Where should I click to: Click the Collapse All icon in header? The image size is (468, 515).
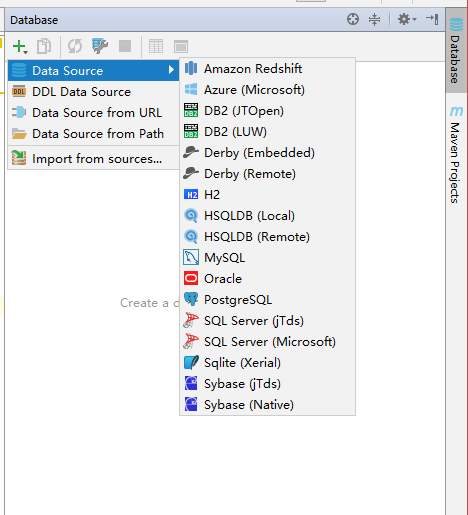pyautogui.click(x=375, y=19)
